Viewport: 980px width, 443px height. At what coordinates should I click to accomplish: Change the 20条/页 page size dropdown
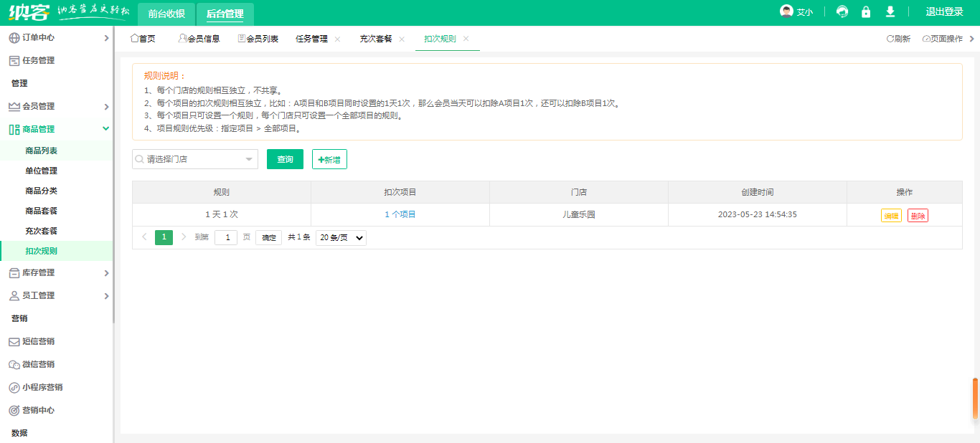(x=341, y=237)
